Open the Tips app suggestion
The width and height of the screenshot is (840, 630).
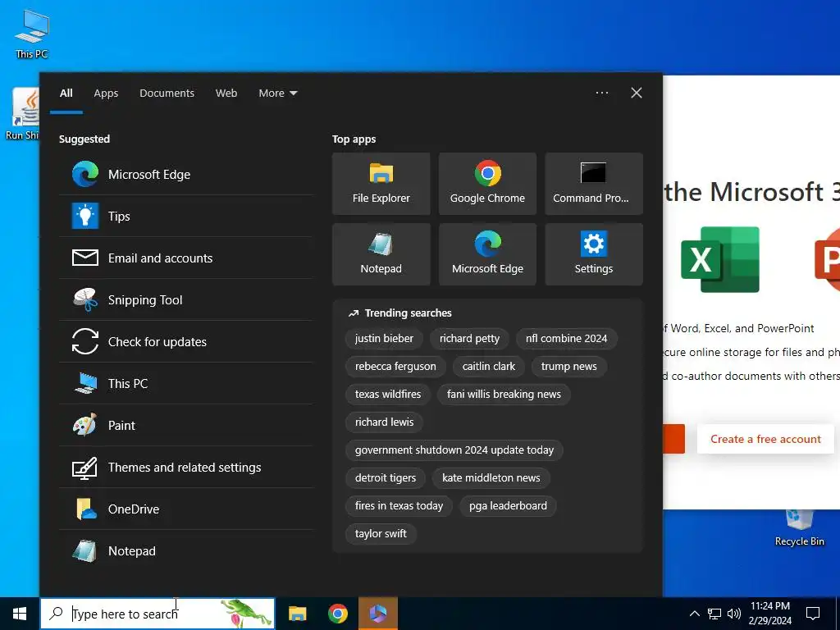pyautogui.click(x=185, y=217)
